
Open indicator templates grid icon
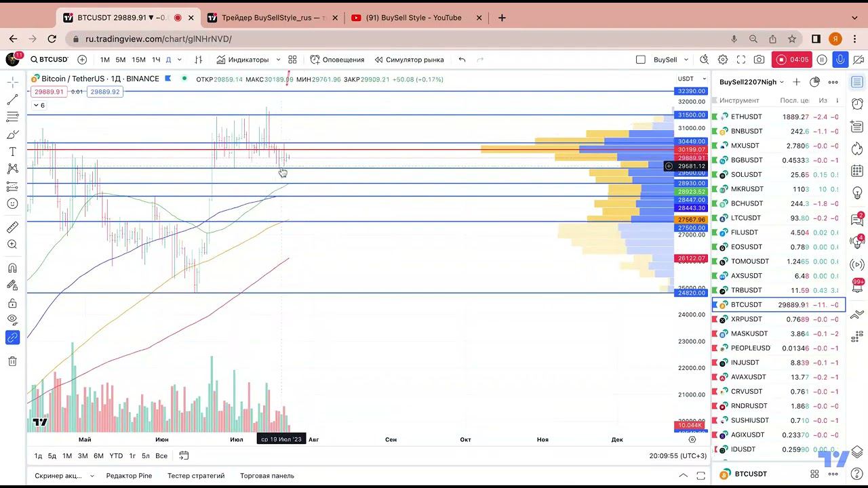click(292, 60)
